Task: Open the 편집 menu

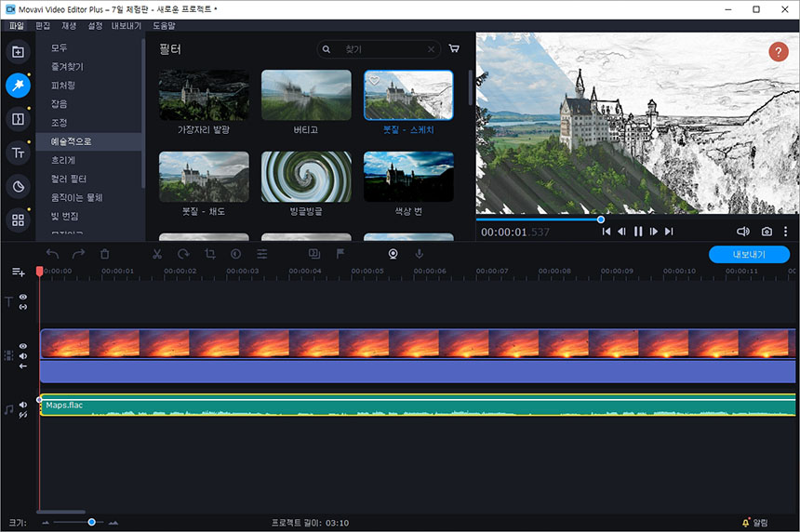Action: point(43,25)
